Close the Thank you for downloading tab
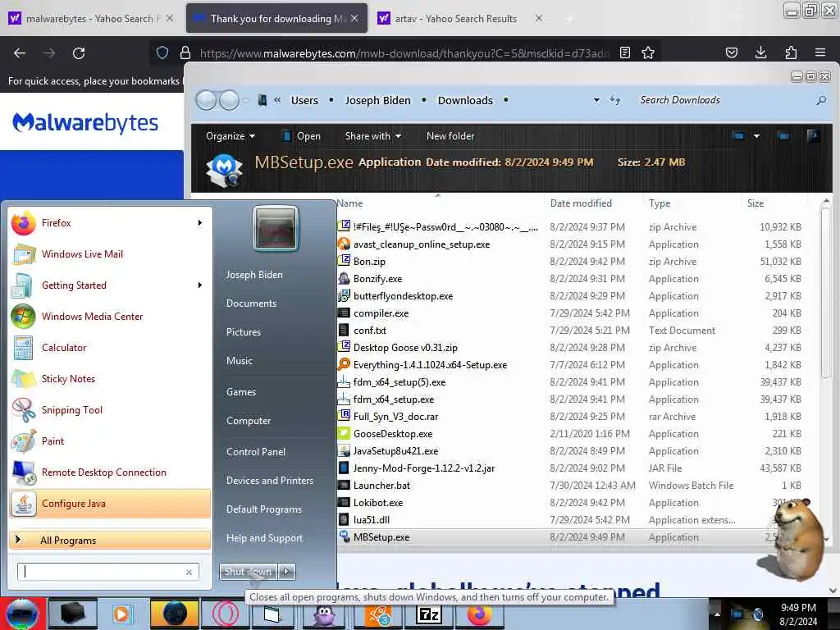Viewport: 840px width, 630px height. pyautogui.click(x=354, y=18)
